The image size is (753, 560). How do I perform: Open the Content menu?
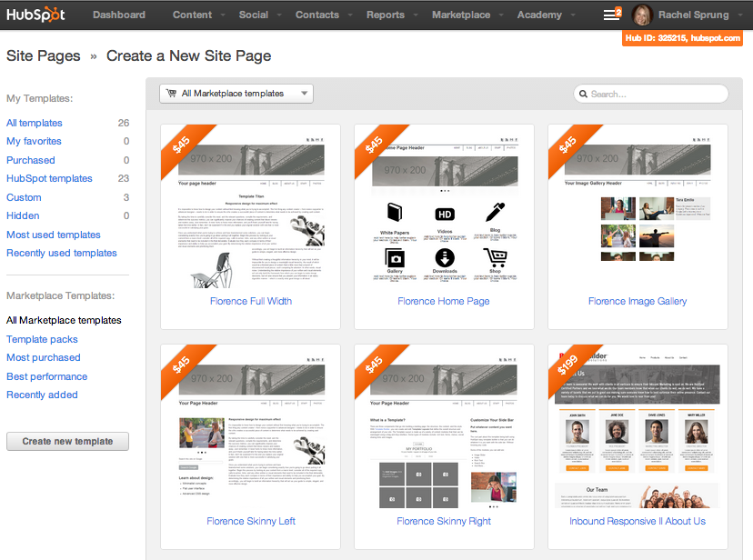pos(192,15)
